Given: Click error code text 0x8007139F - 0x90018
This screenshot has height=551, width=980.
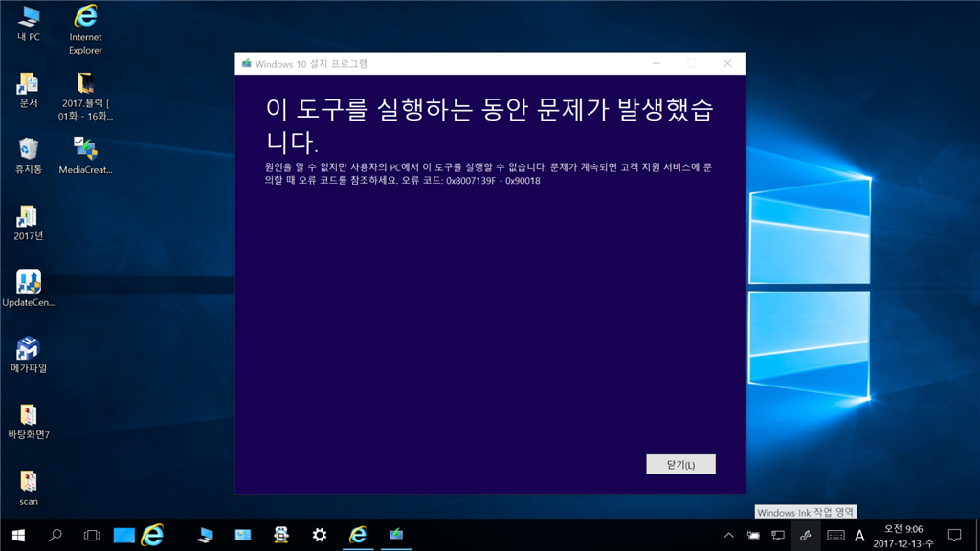Looking at the screenshot, I should pyautogui.click(x=493, y=181).
